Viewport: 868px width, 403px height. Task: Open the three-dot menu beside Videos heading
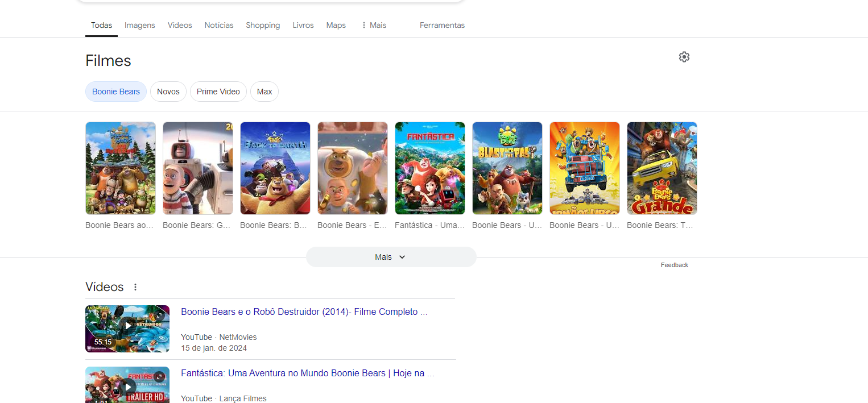coord(135,287)
